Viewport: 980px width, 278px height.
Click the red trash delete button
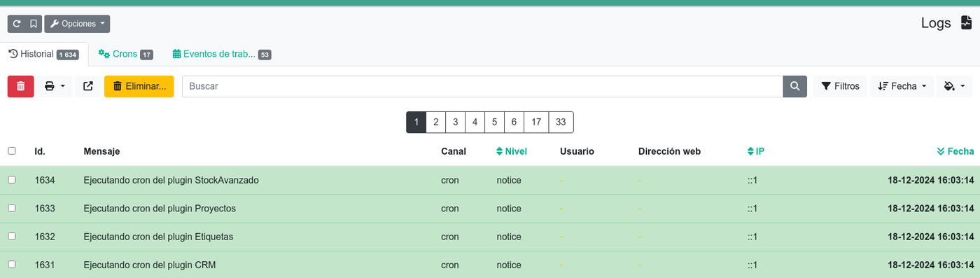coord(21,86)
